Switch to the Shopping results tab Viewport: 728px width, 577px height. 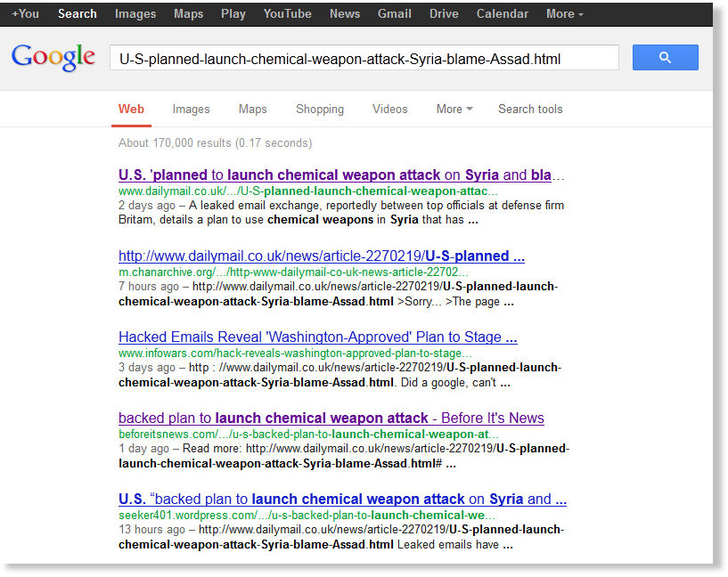[x=319, y=109]
